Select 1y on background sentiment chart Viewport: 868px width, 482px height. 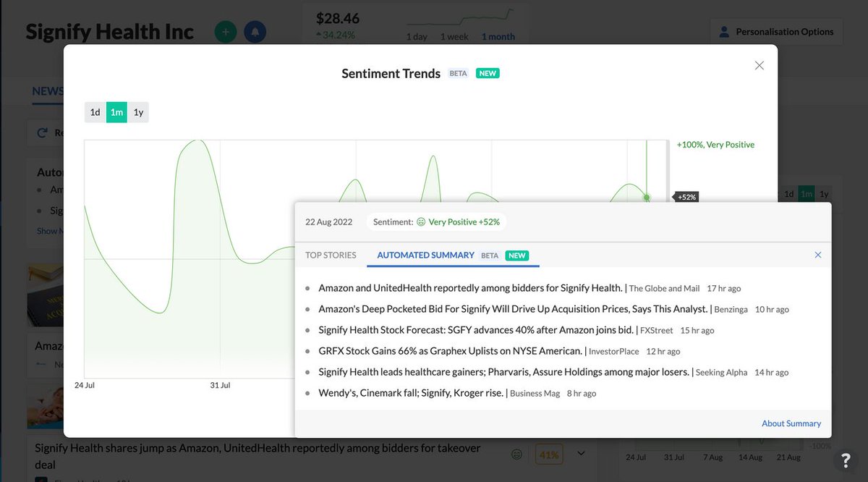pyautogui.click(x=824, y=194)
